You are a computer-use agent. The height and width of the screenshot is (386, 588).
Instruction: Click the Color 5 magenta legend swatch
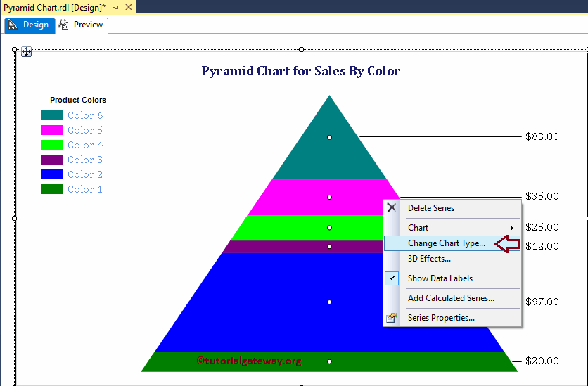click(52, 130)
